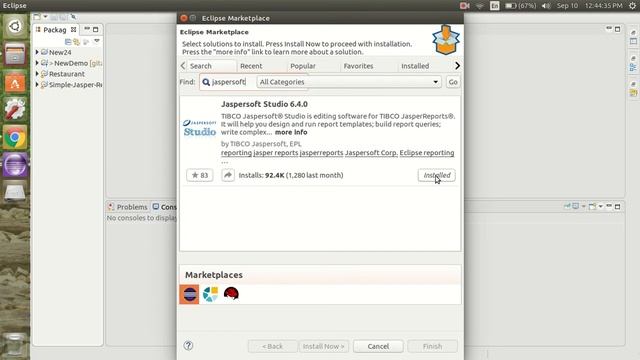Switch to the Installed tab
640x360 pixels.
click(x=415, y=66)
